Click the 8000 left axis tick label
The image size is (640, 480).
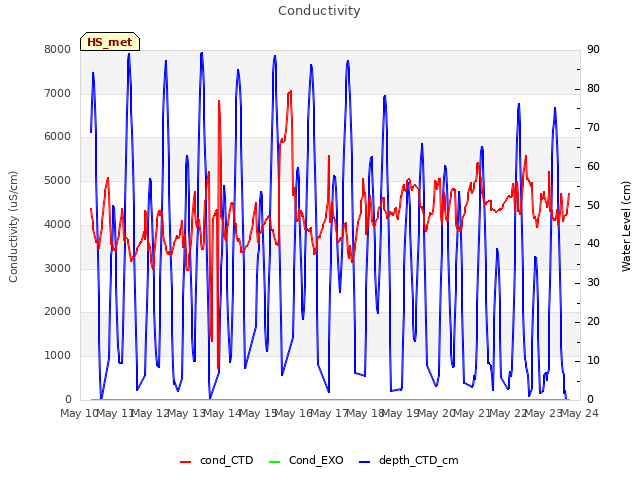pos(58,49)
